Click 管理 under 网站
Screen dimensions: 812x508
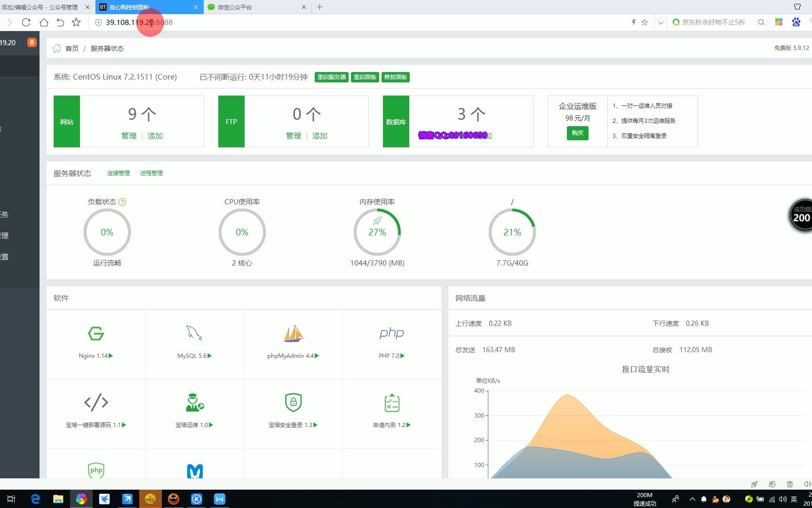129,136
